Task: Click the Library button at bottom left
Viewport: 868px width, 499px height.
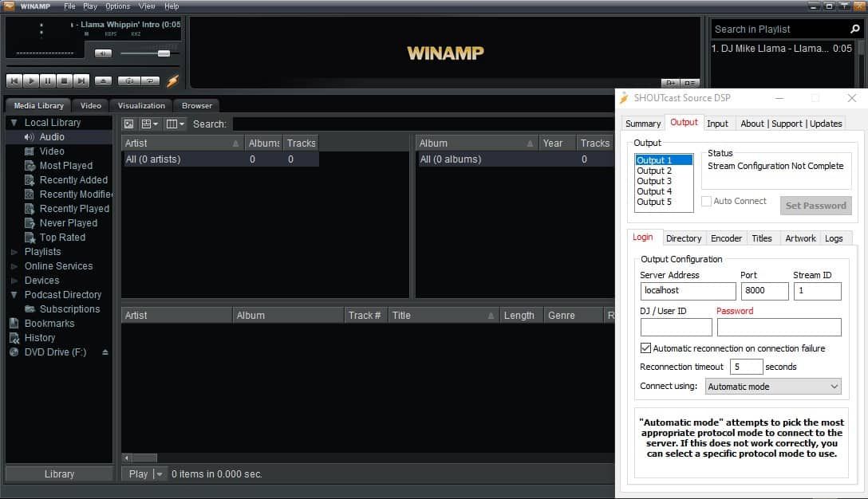Action: tap(58, 473)
